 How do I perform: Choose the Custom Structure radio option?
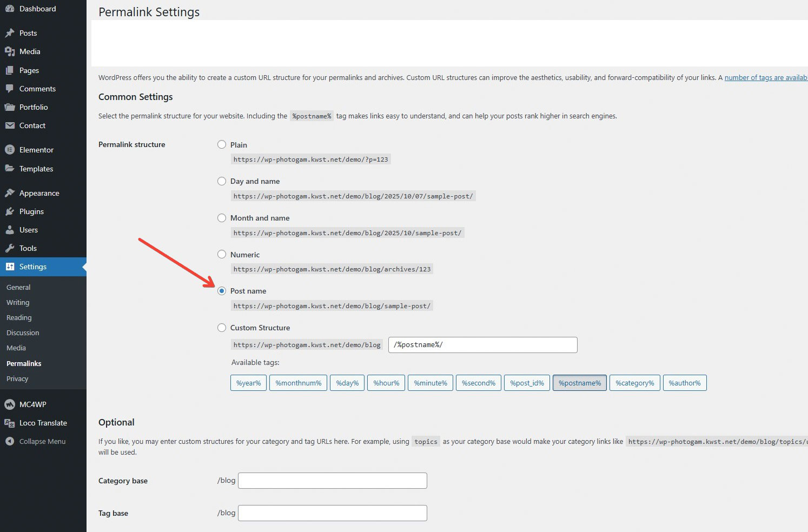222,328
